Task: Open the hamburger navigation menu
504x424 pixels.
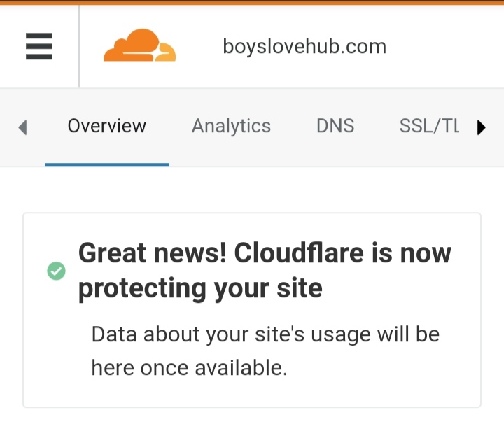Action: tap(39, 47)
